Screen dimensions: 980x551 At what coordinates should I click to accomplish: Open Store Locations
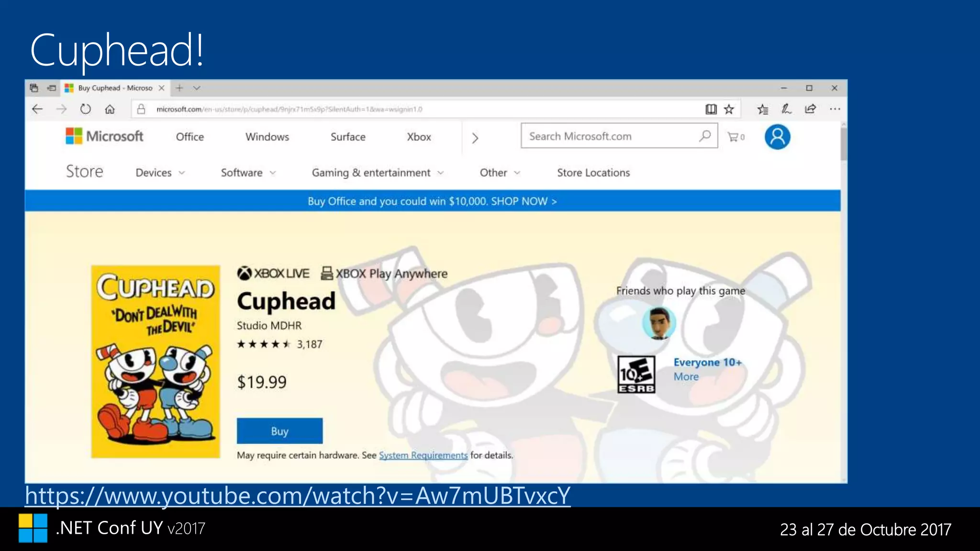point(593,173)
